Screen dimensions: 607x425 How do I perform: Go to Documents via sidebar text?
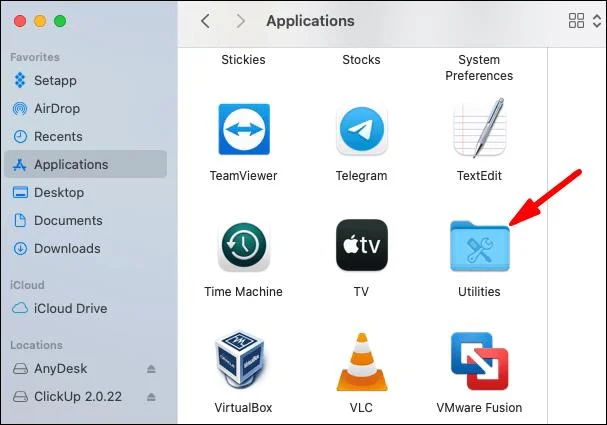tap(68, 220)
